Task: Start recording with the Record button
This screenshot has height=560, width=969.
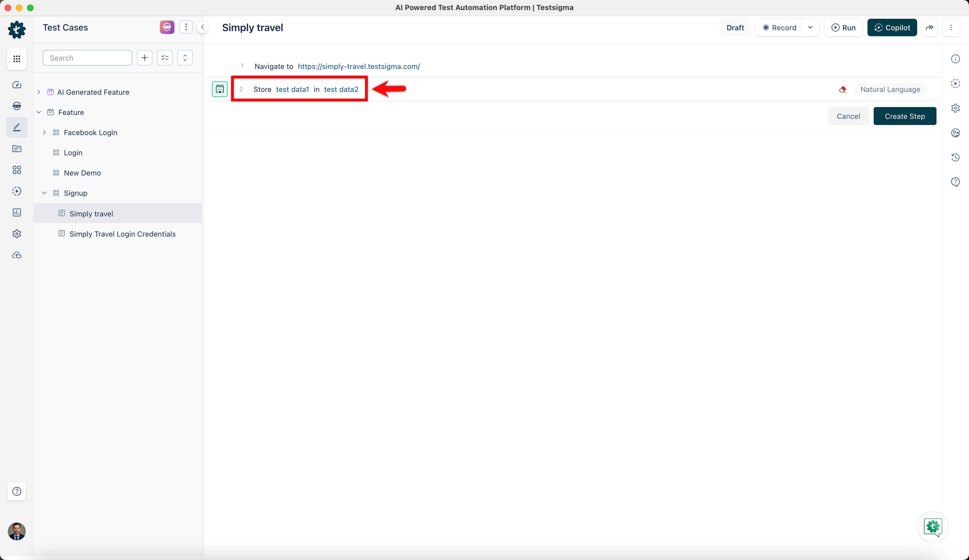Action: point(779,28)
